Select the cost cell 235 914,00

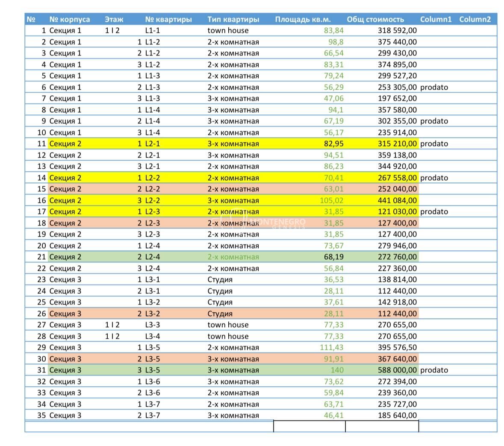coord(397,132)
